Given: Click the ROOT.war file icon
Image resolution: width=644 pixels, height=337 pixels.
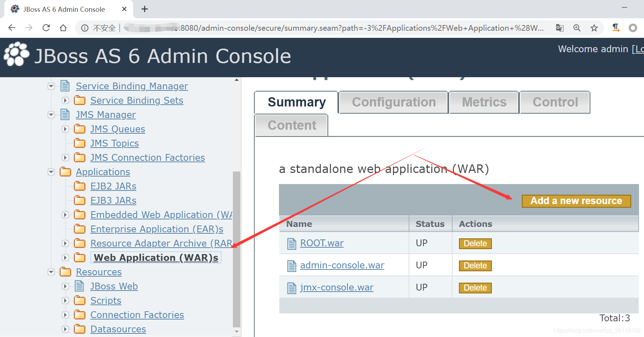Looking at the screenshot, I should (x=292, y=244).
